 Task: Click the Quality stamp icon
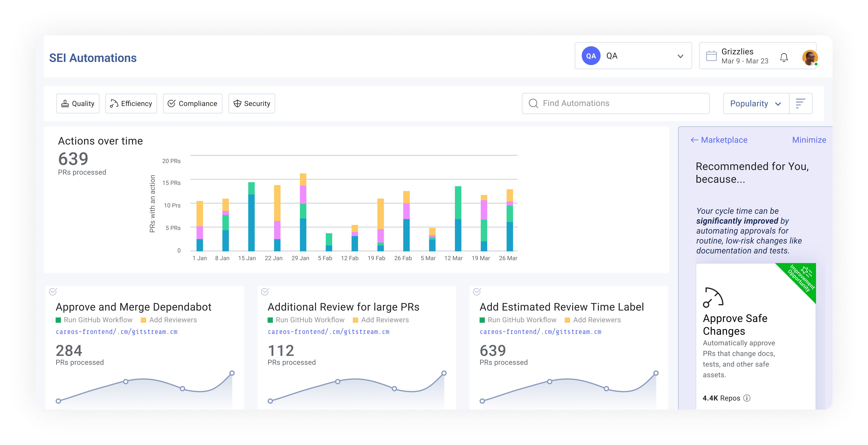click(x=65, y=104)
